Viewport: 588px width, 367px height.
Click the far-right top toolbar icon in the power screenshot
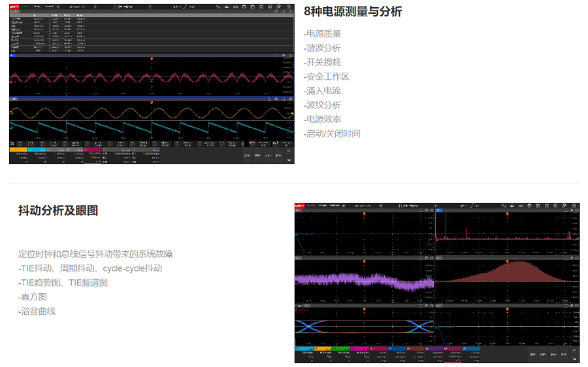pyautogui.click(x=289, y=6)
